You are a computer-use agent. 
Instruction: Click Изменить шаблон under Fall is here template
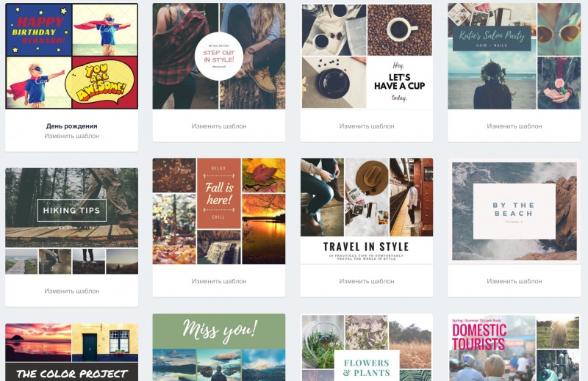[x=218, y=281]
